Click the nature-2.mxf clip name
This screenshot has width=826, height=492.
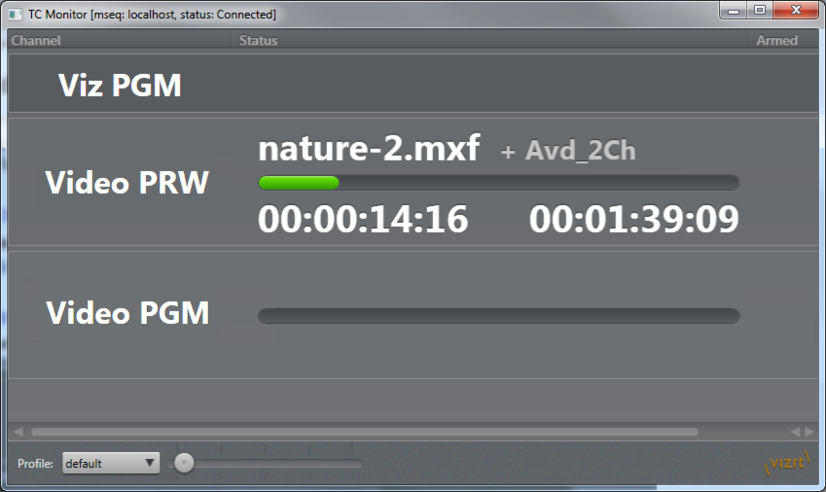(369, 148)
